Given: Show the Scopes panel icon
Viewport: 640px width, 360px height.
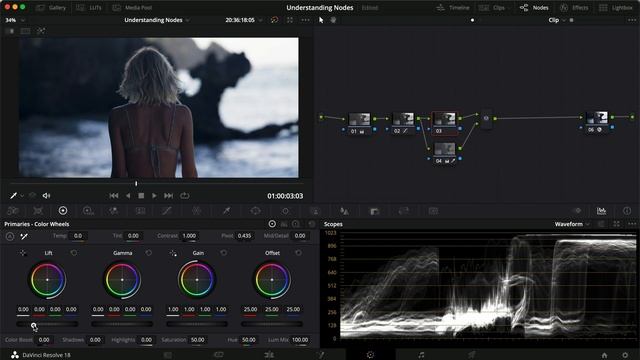Looking at the screenshot, I should click(x=601, y=211).
